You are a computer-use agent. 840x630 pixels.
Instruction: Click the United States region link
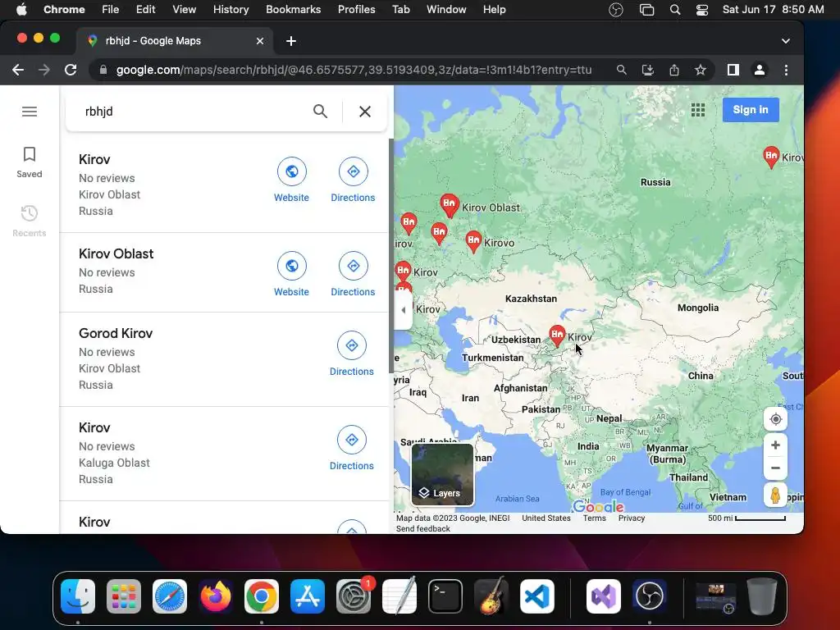pyautogui.click(x=546, y=518)
